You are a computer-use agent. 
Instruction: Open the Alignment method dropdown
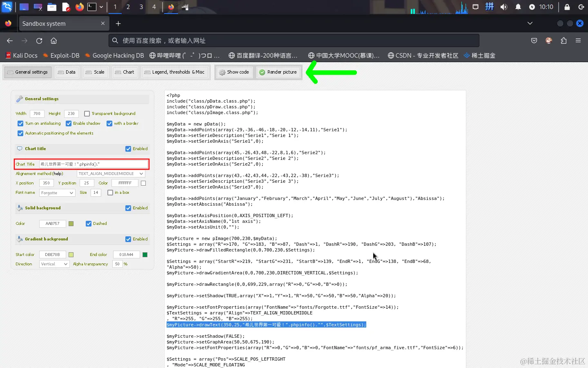111,174
